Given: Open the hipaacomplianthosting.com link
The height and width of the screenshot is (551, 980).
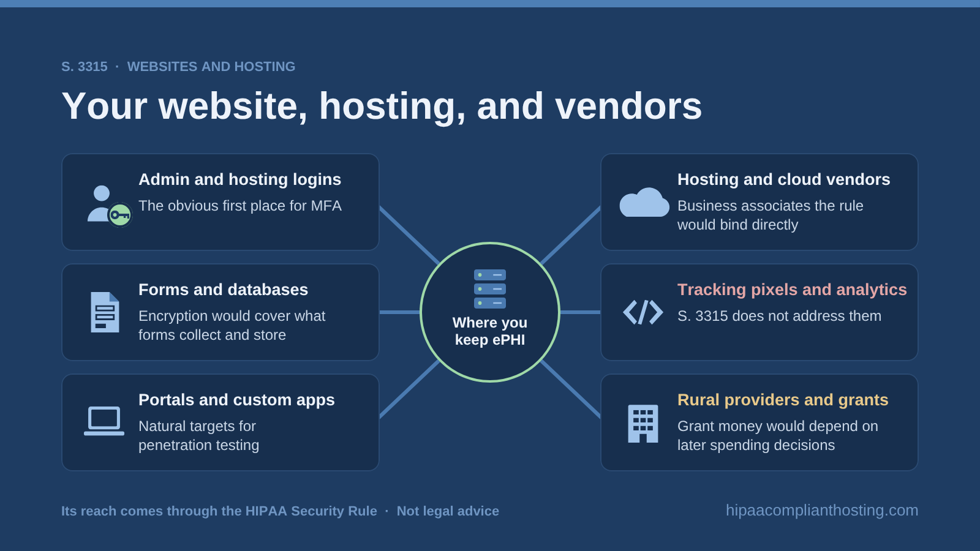Looking at the screenshot, I should coord(822,510).
